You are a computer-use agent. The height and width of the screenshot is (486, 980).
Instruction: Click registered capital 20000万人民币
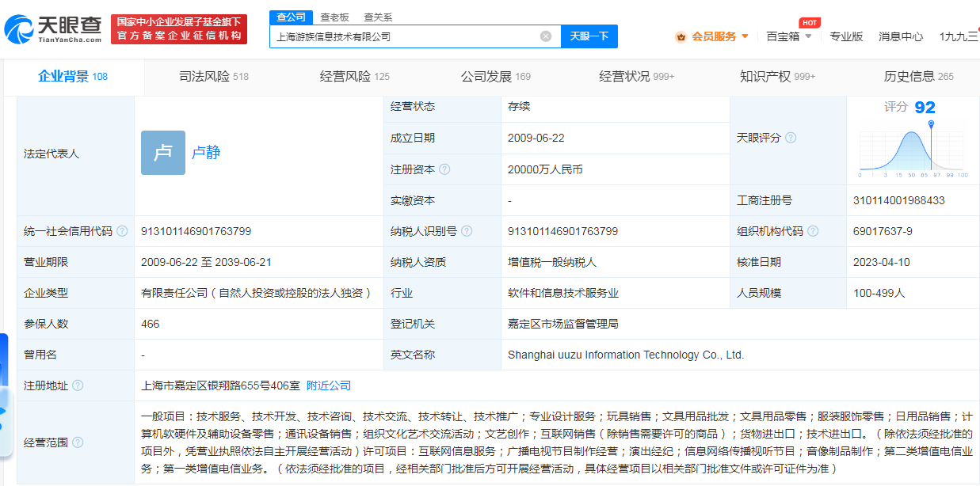[545, 169]
